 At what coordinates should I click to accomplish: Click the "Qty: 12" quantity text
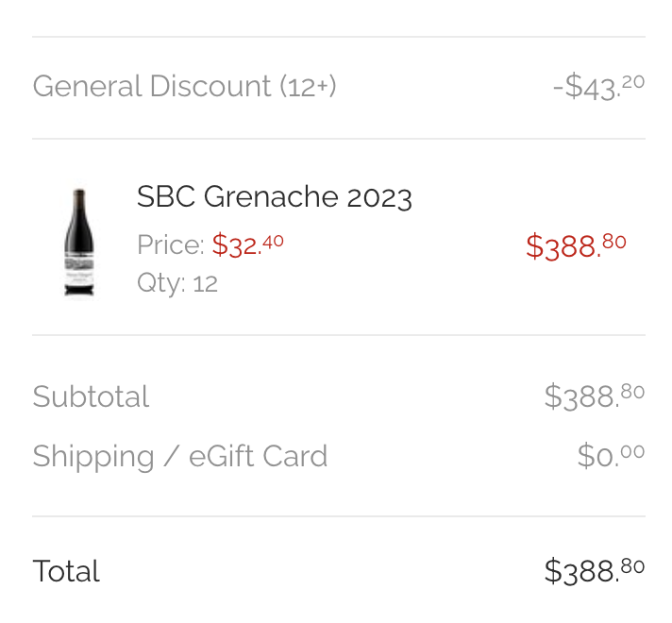tap(177, 282)
